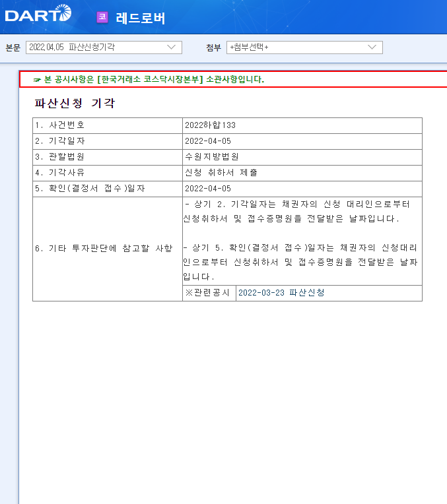Image resolution: width=447 pixels, height=504 pixels.
Task: Click the 5. 확인(결정서 접수)일자 label
Action: 90,189
